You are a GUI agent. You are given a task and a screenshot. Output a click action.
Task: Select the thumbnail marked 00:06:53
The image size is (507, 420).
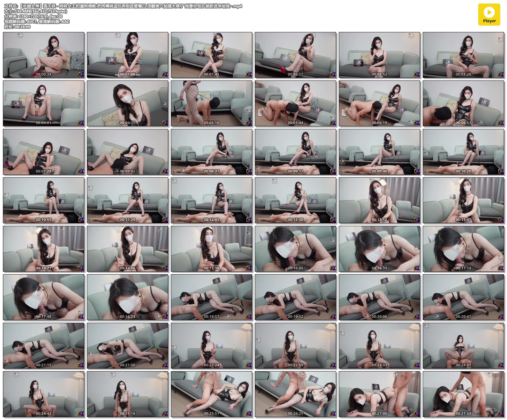click(x=463, y=103)
